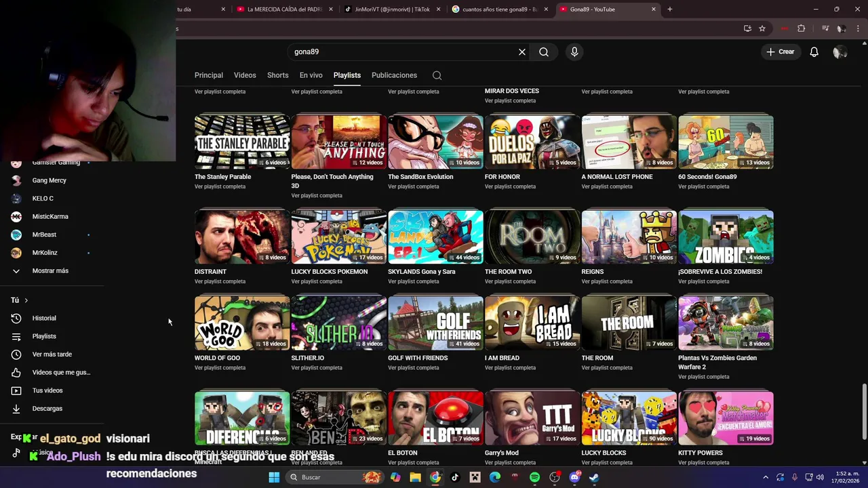The height and width of the screenshot is (488, 868).
Task: Open KELO C channel link
Action: pos(43,199)
